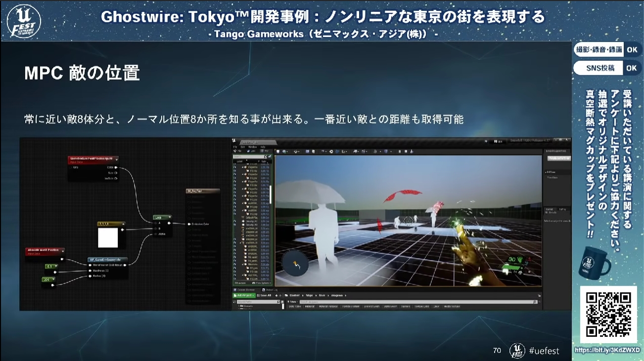Open the Settings toolbar icon
Screen dimensions: 644x361
coord(323,151)
